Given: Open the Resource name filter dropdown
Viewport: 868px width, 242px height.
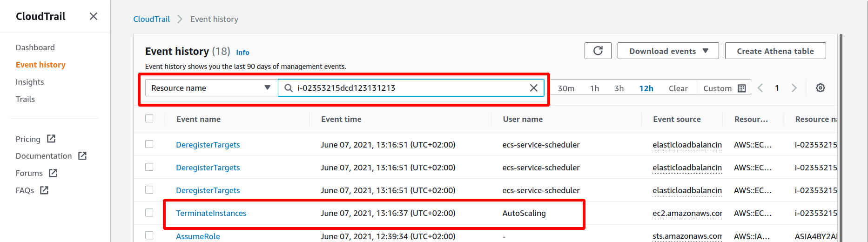Looking at the screenshot, I should coord(211,88).
